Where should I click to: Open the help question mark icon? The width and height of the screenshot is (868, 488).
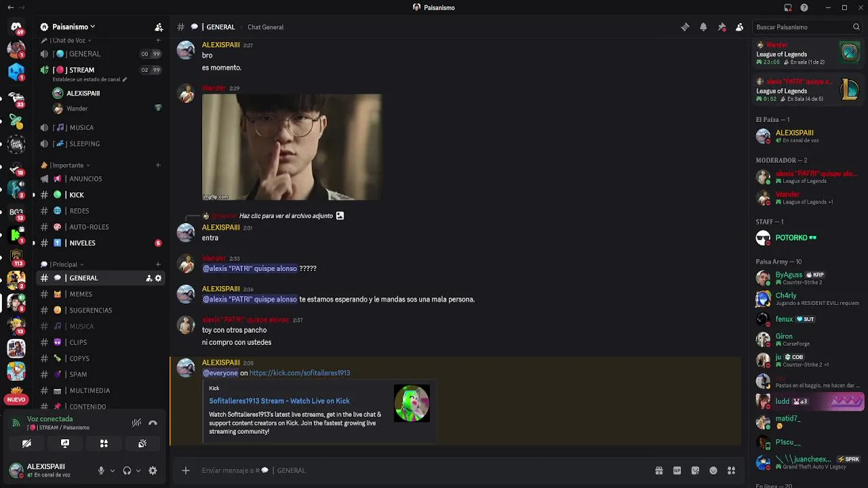[x=804, y=7]
